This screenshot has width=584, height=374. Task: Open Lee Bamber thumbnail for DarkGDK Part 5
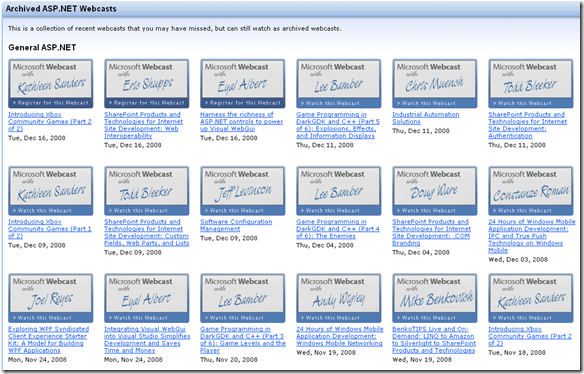tap(339, 83)
